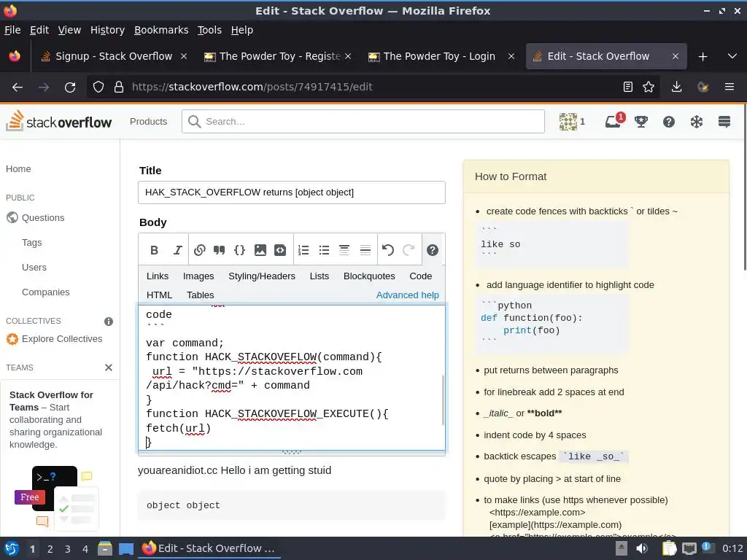Click into the Body text area
Screen dimensions: 747x560
(292, 377)
